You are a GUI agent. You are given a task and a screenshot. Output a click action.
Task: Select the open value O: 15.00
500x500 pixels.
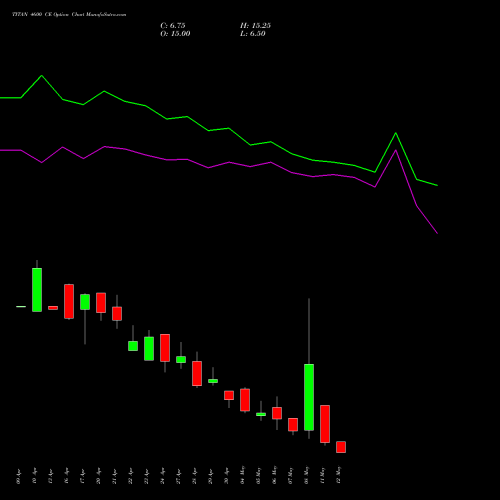coord(175,34)
